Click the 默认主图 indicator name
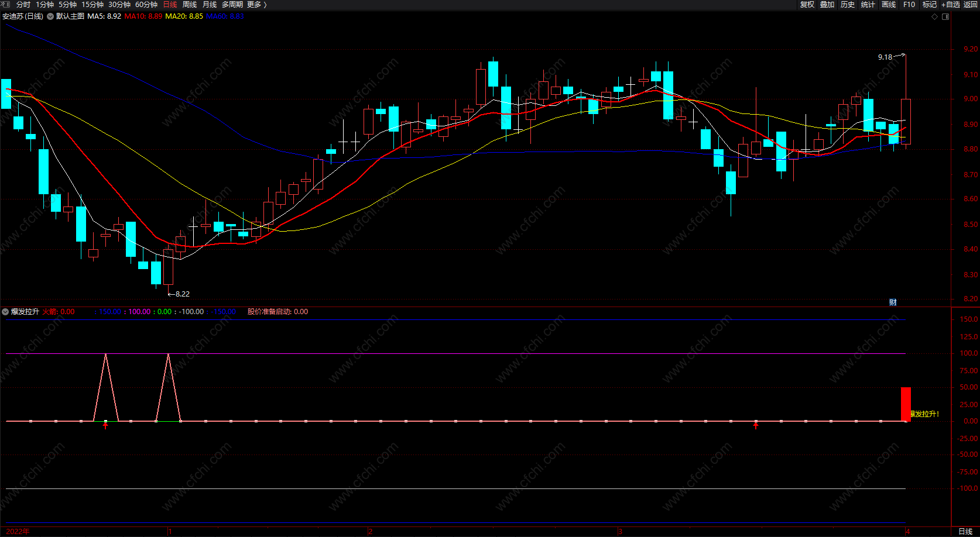The height and width of the screenshot is (537, 980). pos(70,16)
